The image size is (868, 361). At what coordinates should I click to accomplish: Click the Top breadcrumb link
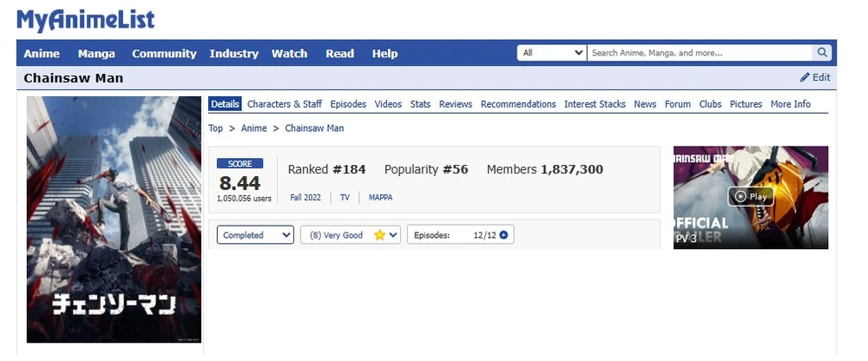215,128
